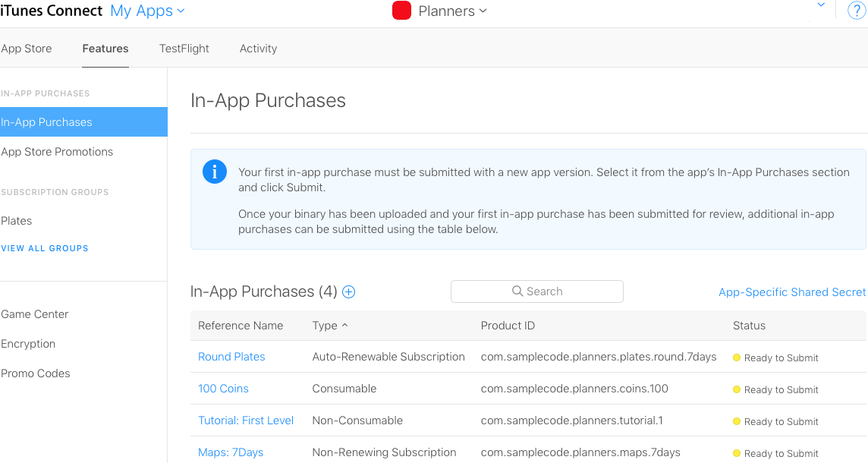Click Auto-Renewable Subscription type cell
Image resolution: width=868 pixels, height=463 pixels.
388,357
